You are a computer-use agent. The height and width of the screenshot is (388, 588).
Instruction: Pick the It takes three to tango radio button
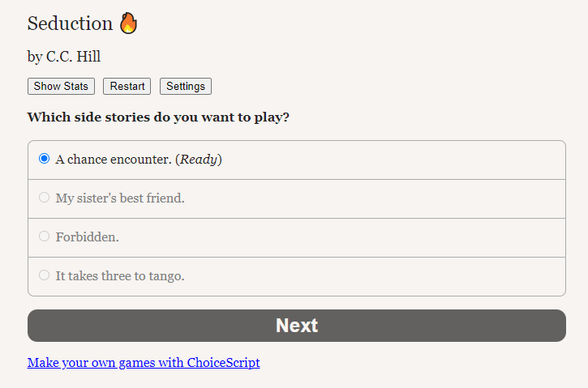tap(45, 275)
